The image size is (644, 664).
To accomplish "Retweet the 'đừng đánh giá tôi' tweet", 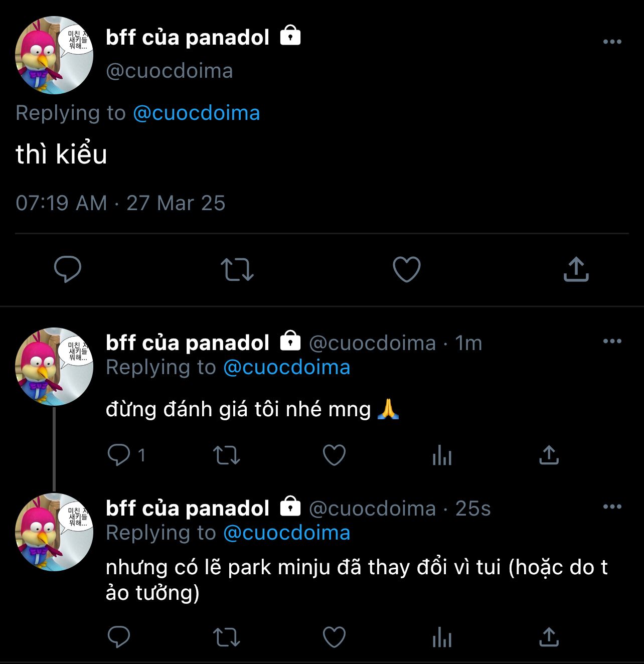I will (227, 455).
